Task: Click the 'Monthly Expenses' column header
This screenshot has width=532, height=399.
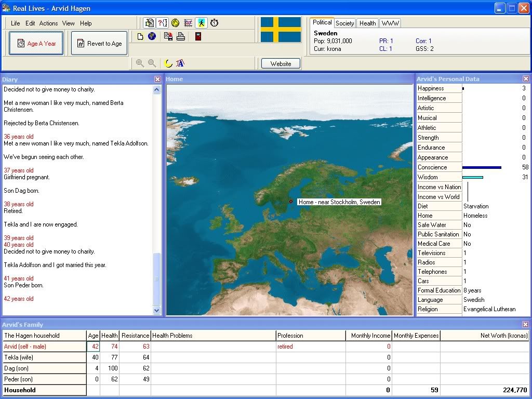Action: coord(416,336)
